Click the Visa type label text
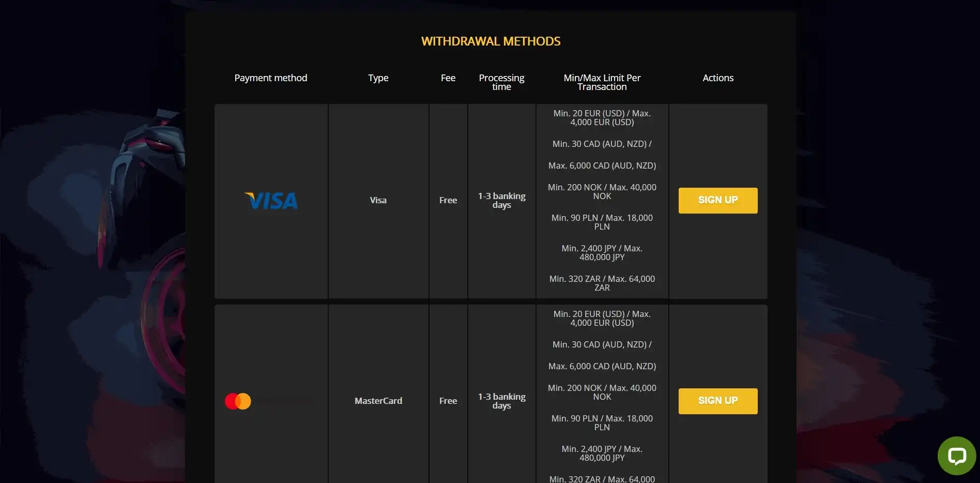This screenshot has width=980, height=483. click(378, 200)
